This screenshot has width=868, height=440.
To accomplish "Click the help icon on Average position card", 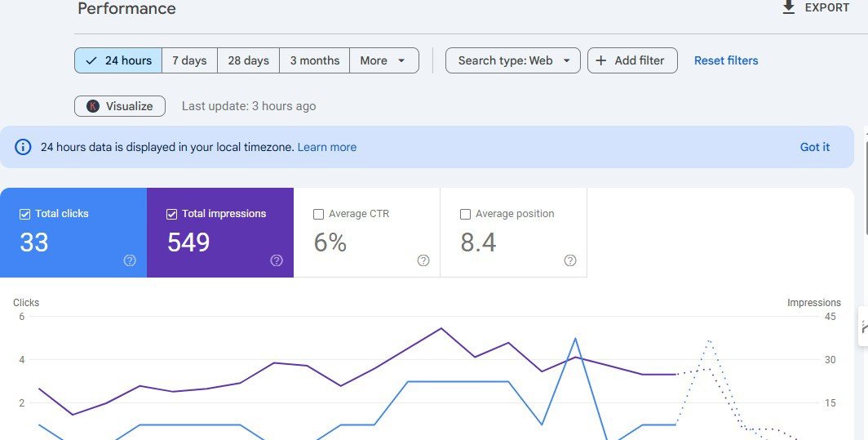I will (570, 260).
